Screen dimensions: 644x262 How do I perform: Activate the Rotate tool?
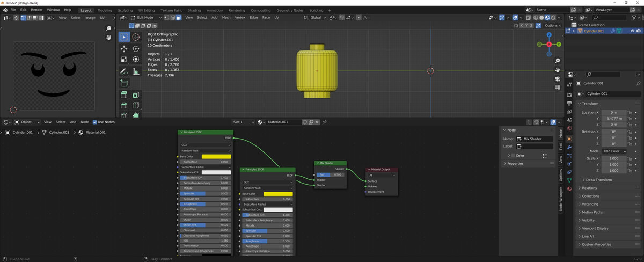coord(136,48)
